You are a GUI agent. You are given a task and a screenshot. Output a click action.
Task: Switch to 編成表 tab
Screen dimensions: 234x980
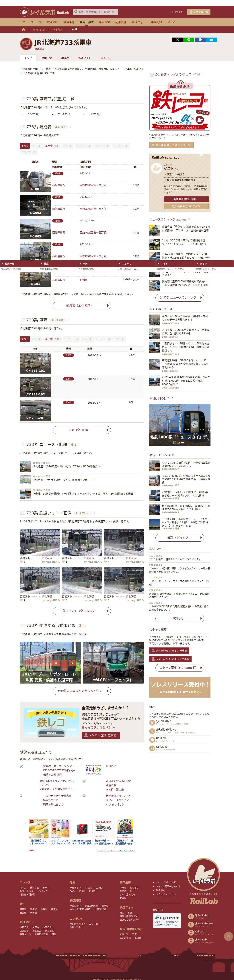(65, 58)
